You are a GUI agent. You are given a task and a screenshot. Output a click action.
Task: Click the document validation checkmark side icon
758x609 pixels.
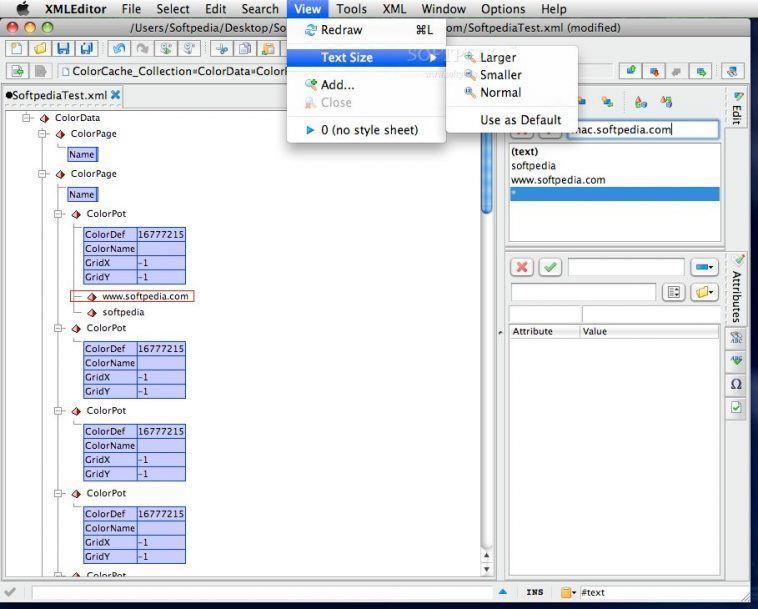point(736,407)
